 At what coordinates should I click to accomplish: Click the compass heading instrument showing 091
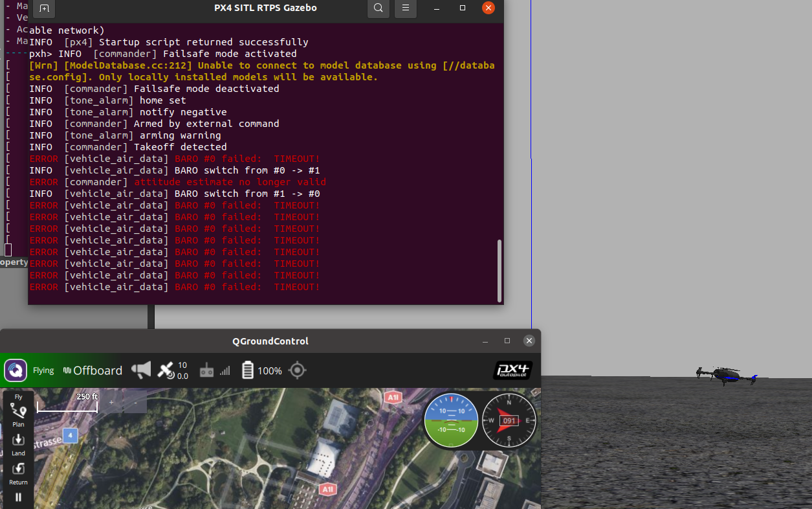pyautogui.click(x=509, y=420)
